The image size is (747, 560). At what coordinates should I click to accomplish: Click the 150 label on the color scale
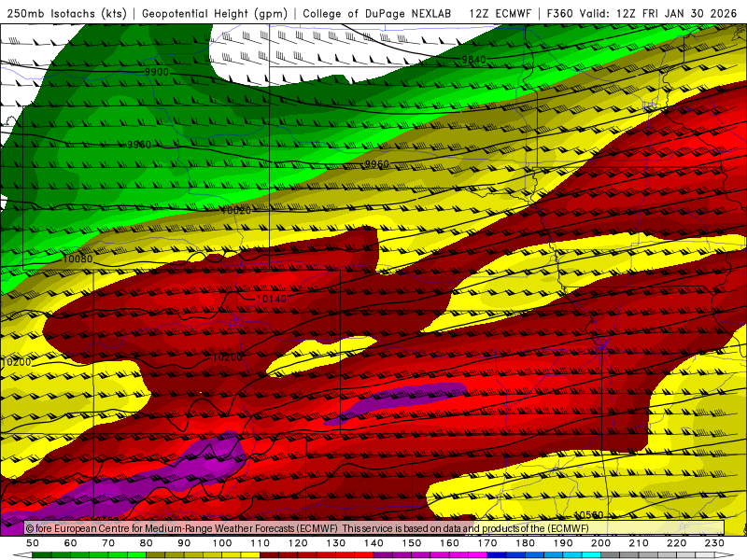[x=412, y=543]
